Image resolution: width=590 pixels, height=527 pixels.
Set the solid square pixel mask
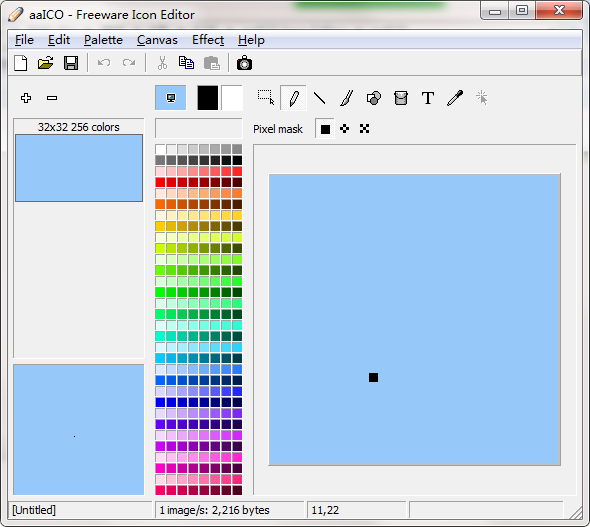325,129
